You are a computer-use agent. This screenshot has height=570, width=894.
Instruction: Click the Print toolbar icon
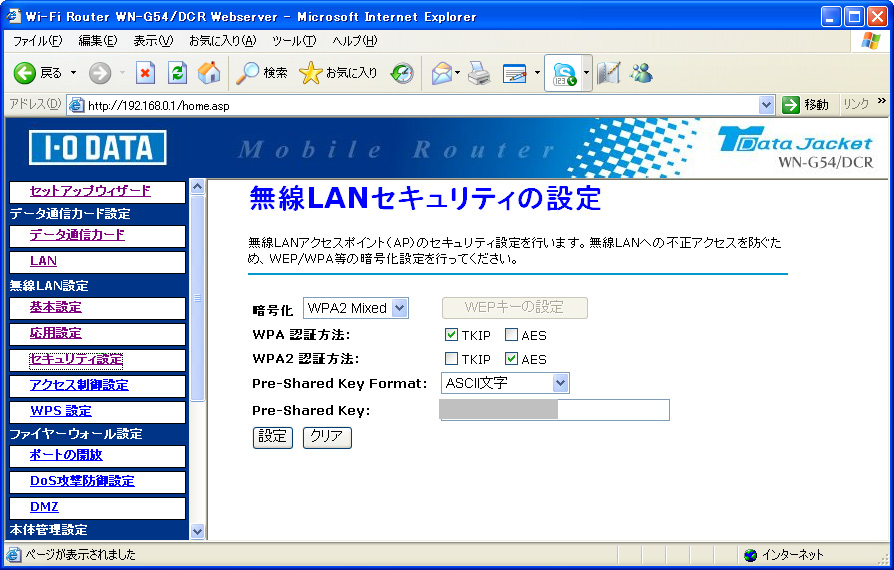(x=479, y=73)
